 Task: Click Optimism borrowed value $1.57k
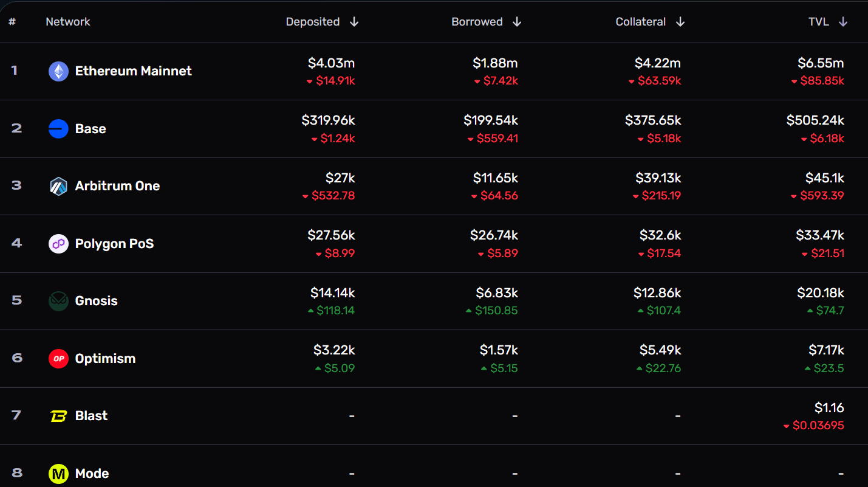pyautogui.click(x=499, y=350)
